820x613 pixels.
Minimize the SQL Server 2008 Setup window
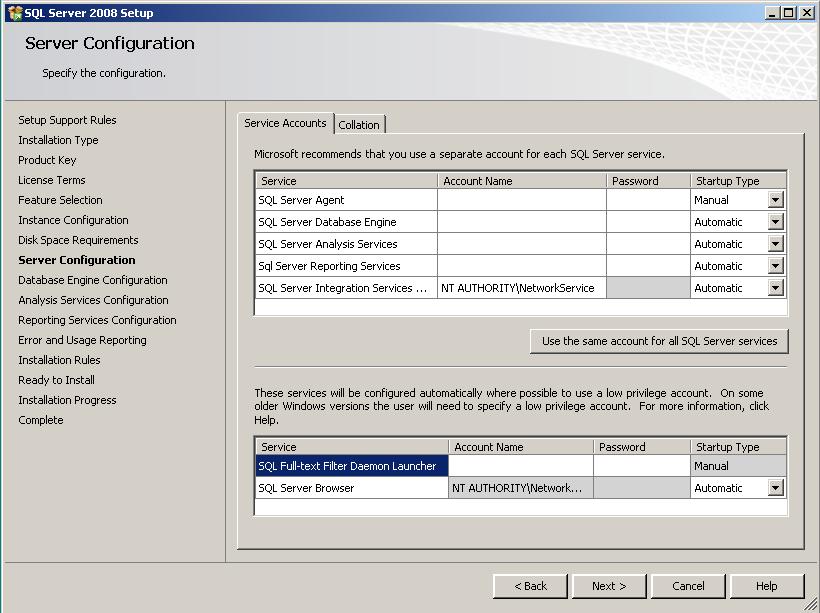pos(772,13)
